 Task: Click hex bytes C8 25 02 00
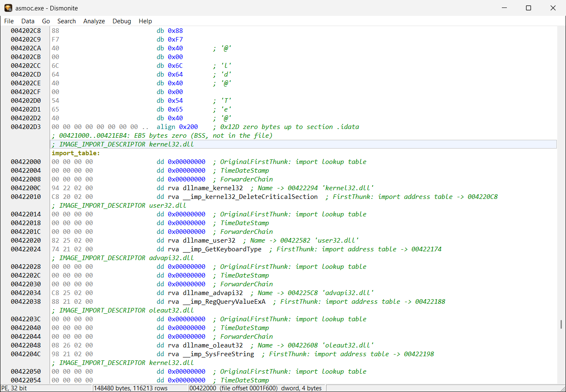(72, 293)
